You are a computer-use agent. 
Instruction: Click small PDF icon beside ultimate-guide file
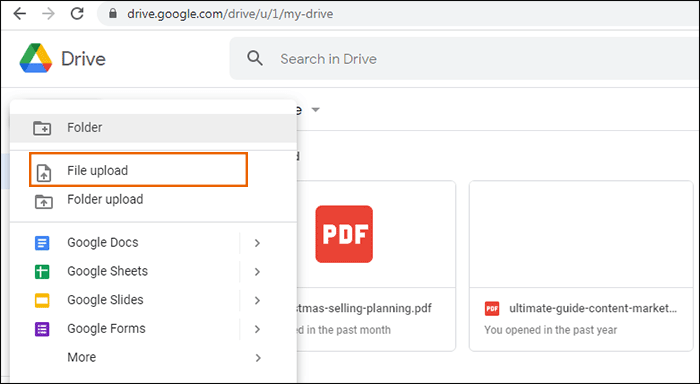(492, 309)
